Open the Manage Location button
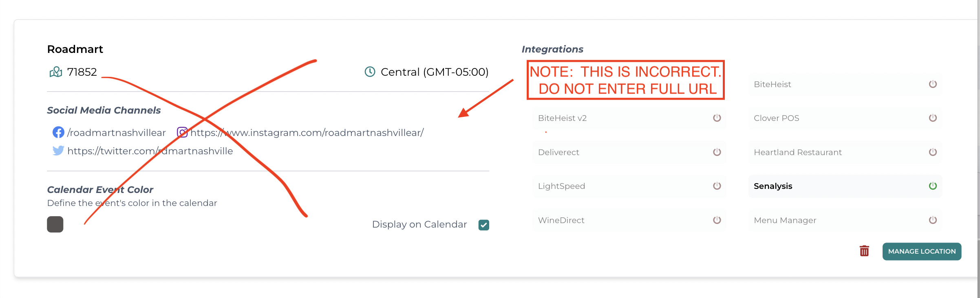The height and width of the screenshot is (298, 980). pyautogui.click(x=922, y=251)
